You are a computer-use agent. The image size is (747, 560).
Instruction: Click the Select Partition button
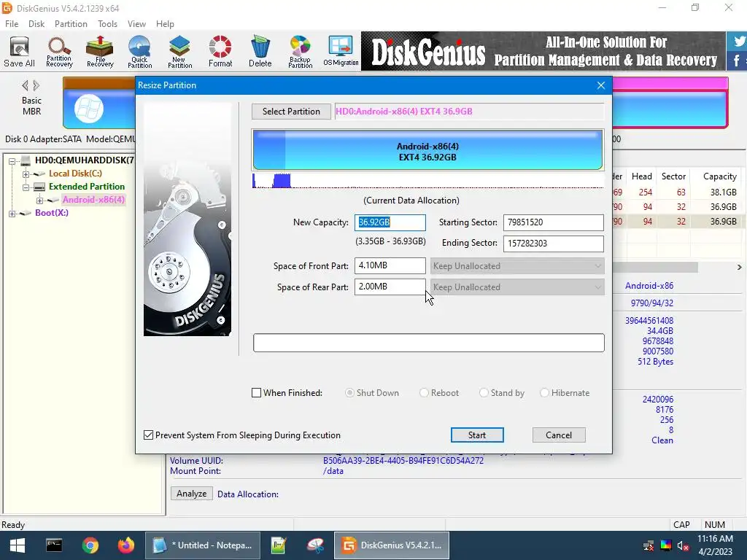[x=291, y=112]
